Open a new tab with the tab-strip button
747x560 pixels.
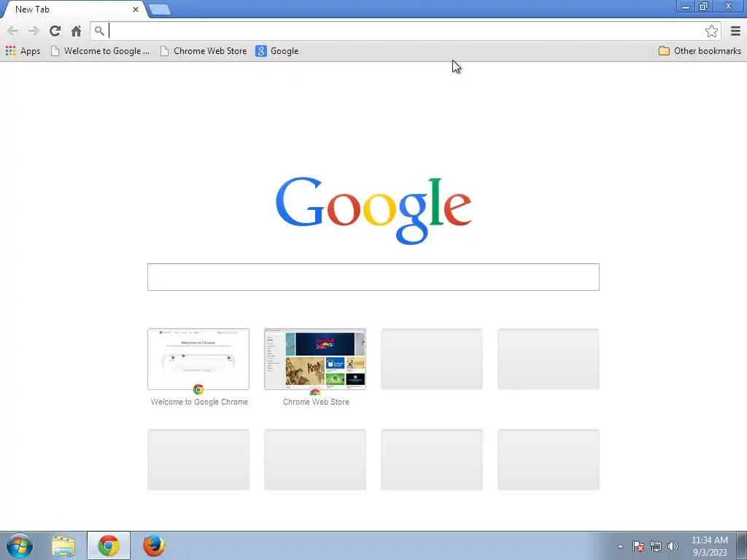[160, 9]
